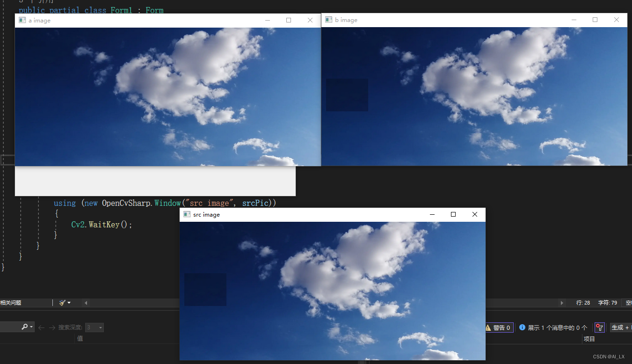Viewport: 632px width, 364px height.
Task: Close the src image window
Action: click(x=475, y=214)
